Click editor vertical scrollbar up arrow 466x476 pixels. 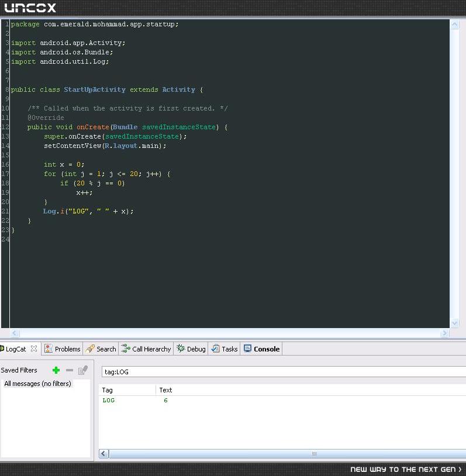454,25
